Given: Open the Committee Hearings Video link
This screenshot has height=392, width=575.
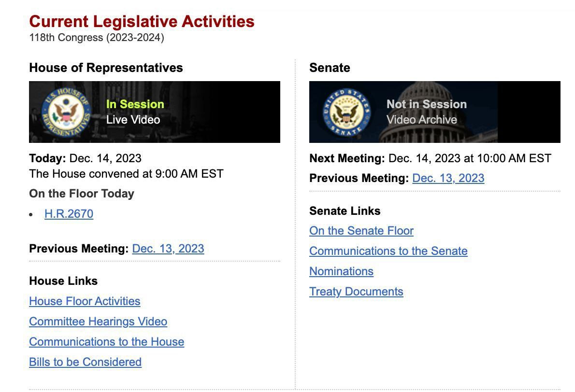Looking at the screenshot, I should (98, 322).
